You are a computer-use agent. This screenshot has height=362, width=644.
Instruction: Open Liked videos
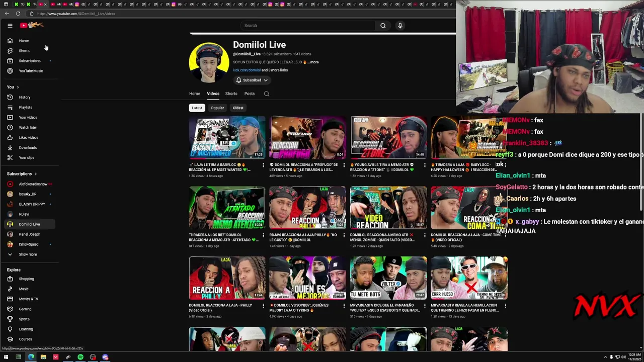(x=28, y=137)
